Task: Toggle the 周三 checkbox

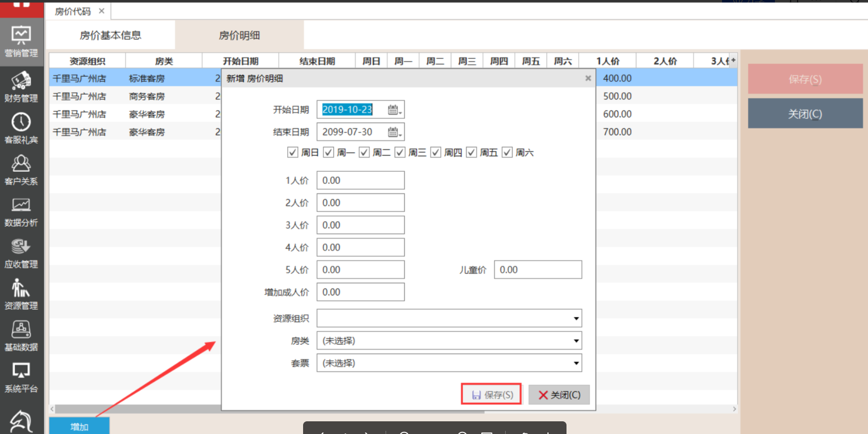Action: click(400, 153)
